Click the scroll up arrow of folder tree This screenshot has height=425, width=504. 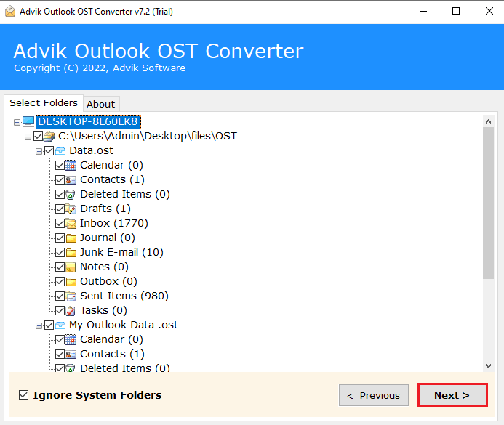(488, 121)
